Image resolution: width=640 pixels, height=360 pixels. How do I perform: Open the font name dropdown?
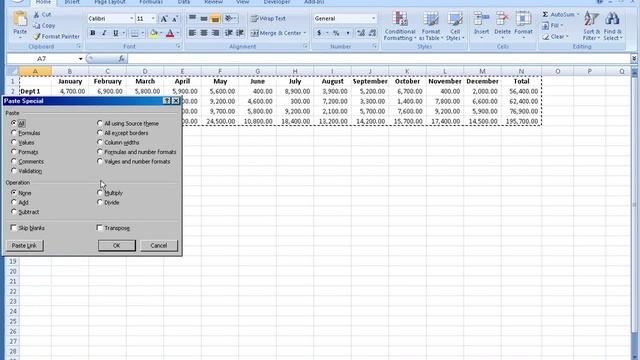pyautogui.click(x=131, y=19)
